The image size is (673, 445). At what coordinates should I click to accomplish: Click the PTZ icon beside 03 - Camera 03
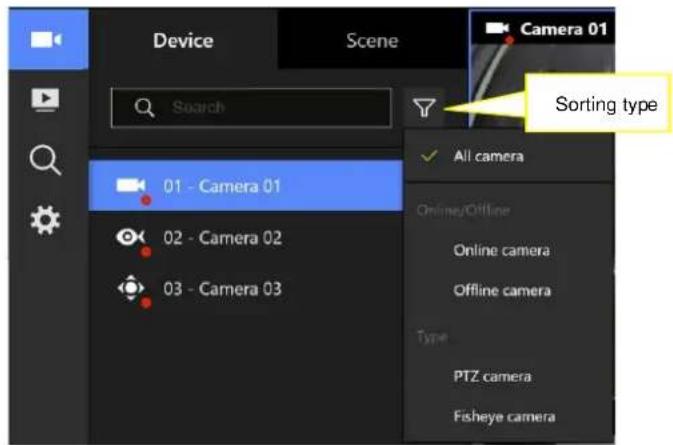131,288
